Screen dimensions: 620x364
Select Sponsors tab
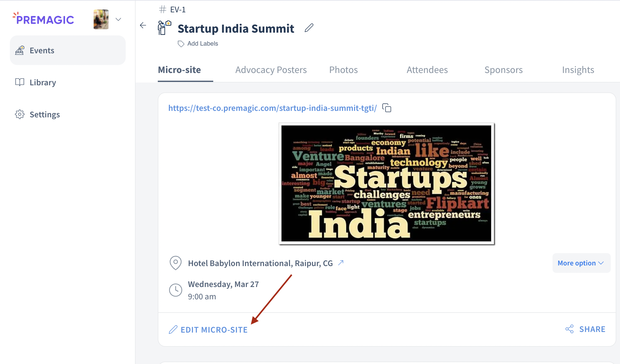point(503,70)
